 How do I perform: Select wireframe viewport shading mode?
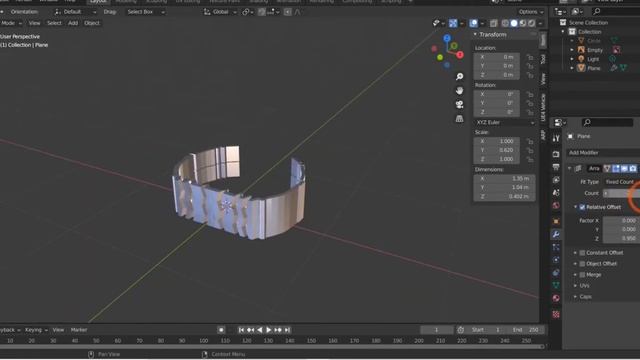point(505,23)
